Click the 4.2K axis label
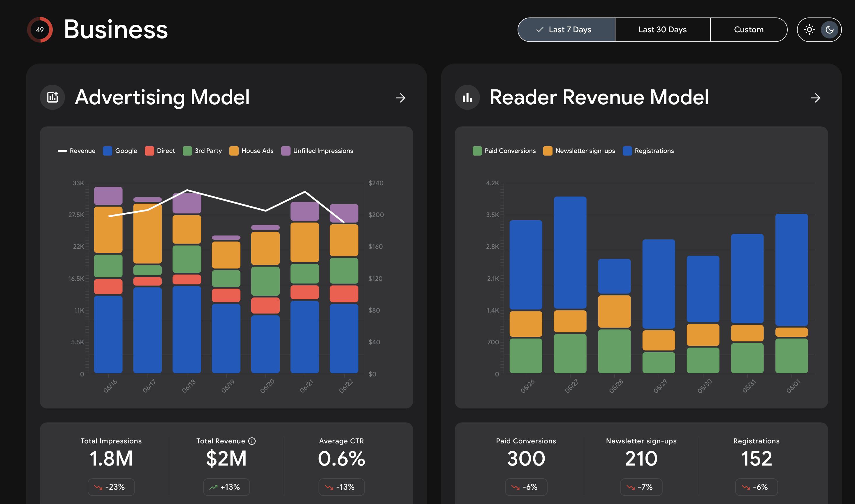 [x=492, y=183]
